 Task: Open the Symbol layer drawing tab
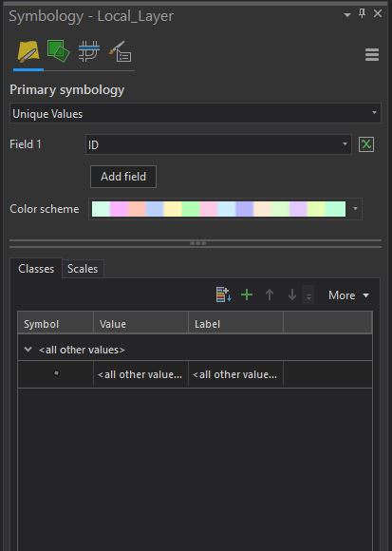click(x=88, y=51)
